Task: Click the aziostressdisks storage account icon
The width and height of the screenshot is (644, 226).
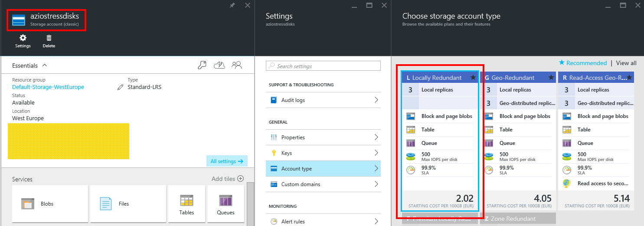Action: point(19,20)
